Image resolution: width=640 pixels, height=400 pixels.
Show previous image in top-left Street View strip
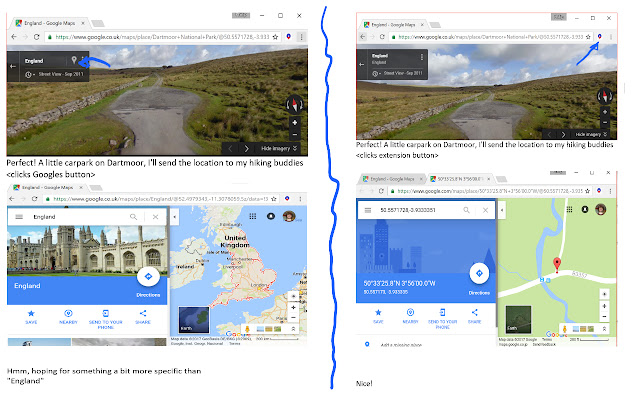(230, 149)
